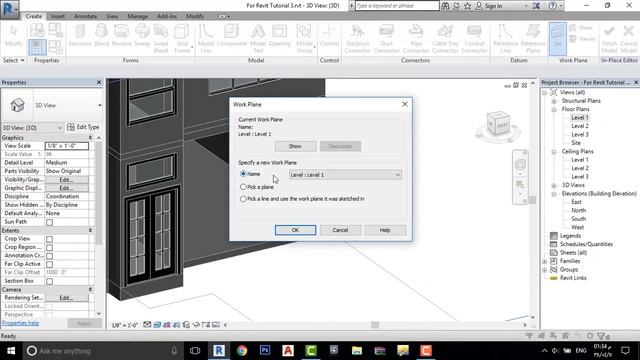Click the Pipe Connector tool
Screen dimensions: 640x360
[416, 39]
